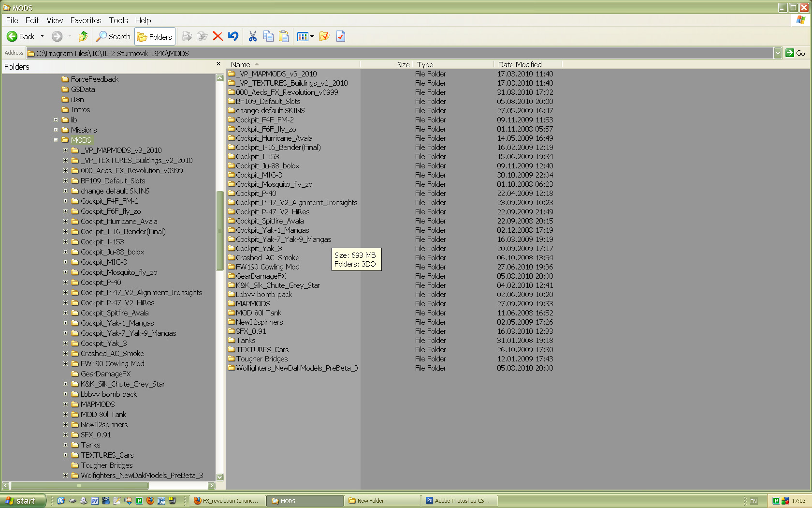Click the toolbar icon with red checkmark
Viewport: 812px width, 508px height.
pos(341,36)
